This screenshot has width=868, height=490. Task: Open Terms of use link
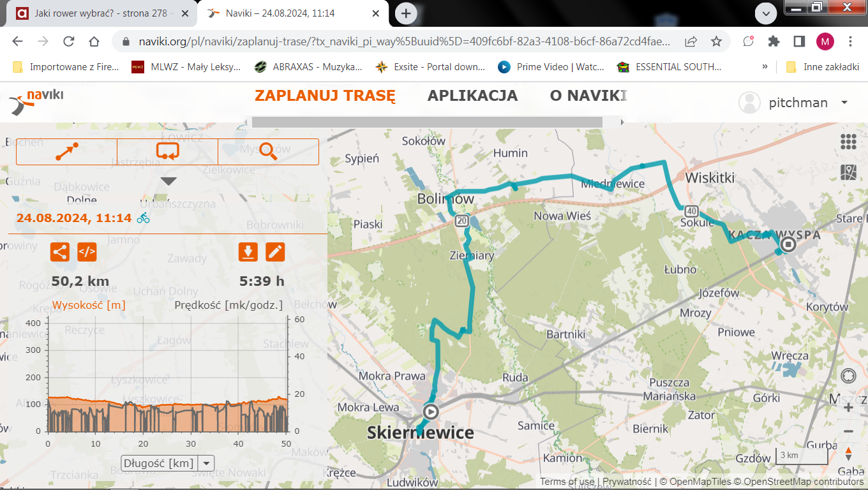point(567,482)
